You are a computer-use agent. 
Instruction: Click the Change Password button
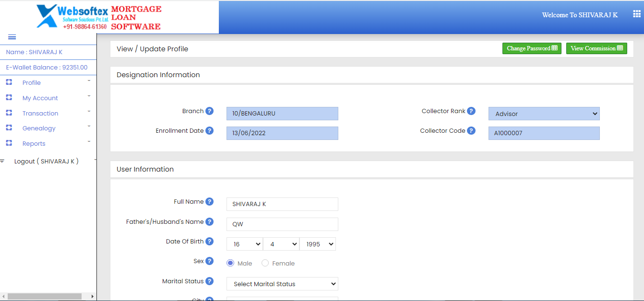532,48
